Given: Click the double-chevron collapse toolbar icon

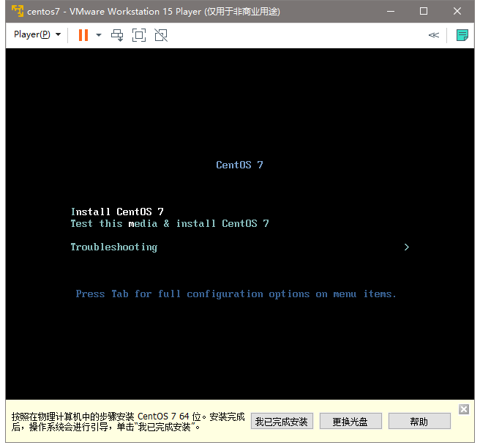Looking at the screenshot, I should 434,35.
